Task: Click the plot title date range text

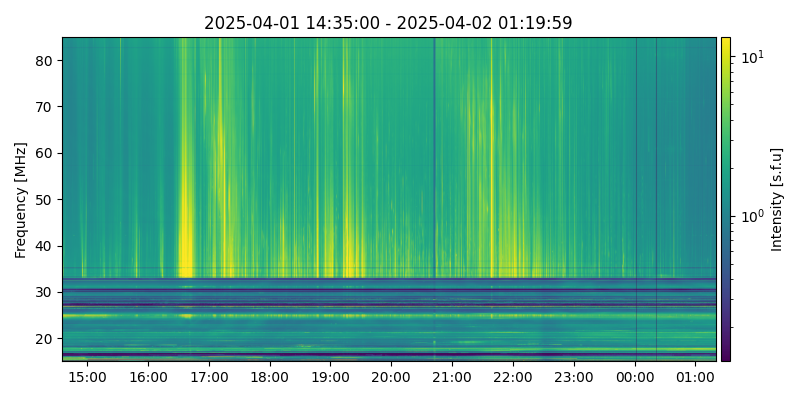Action: tap(388, 23)
